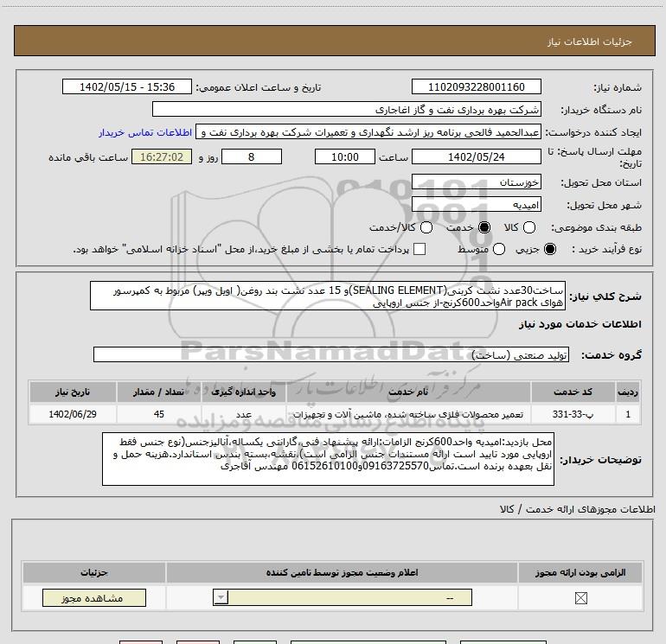Click the general need description box
The width and height of the screenshot is (666, 644).
328,296
